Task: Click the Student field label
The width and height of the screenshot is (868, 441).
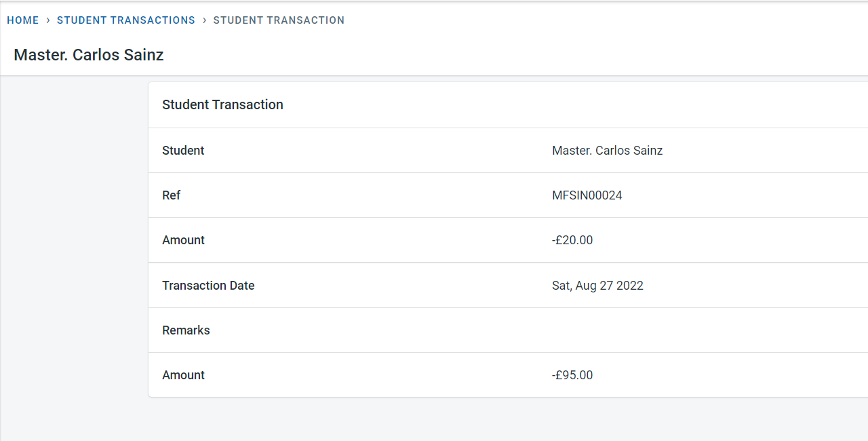Action: [x=183, y=151]
